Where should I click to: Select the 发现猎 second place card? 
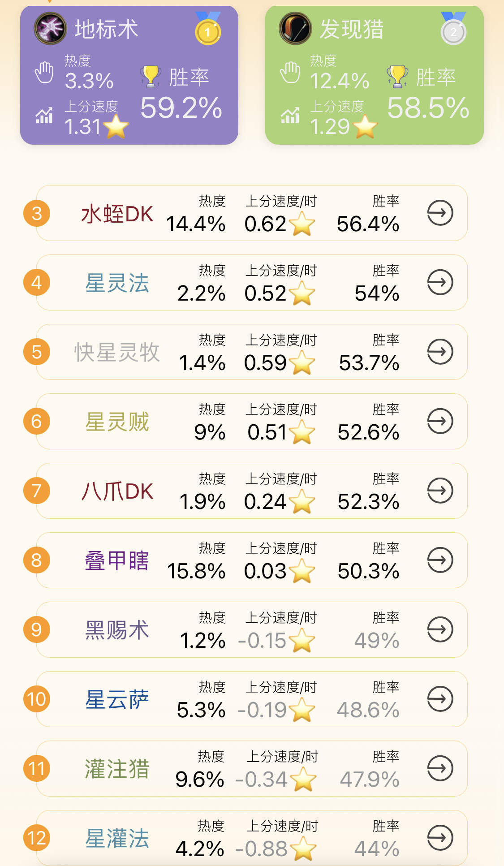coord(374,75)
